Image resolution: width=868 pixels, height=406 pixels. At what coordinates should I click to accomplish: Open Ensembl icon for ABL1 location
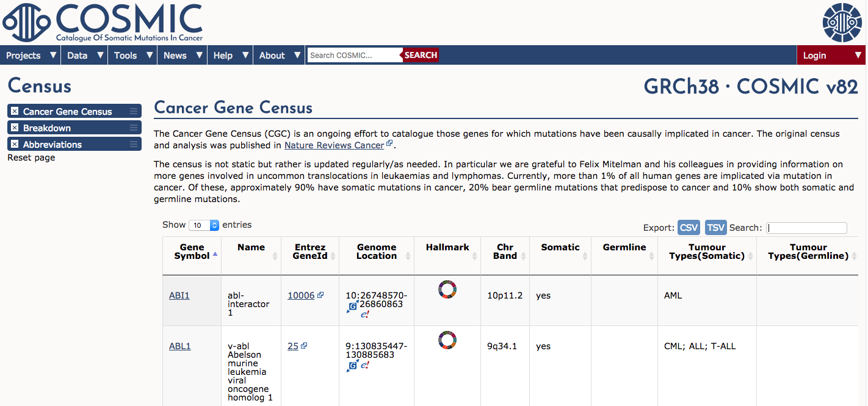(x=365, y=365)
